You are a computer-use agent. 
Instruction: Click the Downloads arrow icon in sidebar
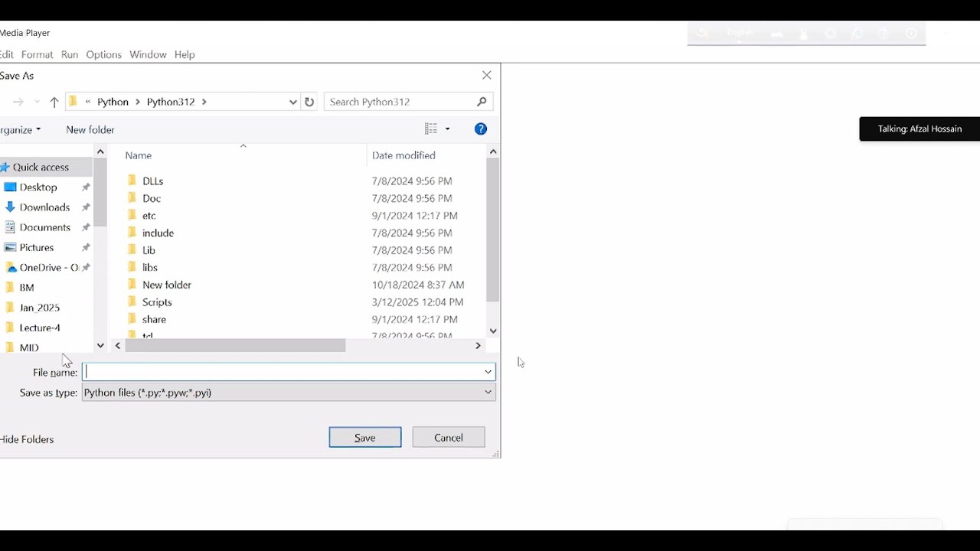[x=10, y=207]
